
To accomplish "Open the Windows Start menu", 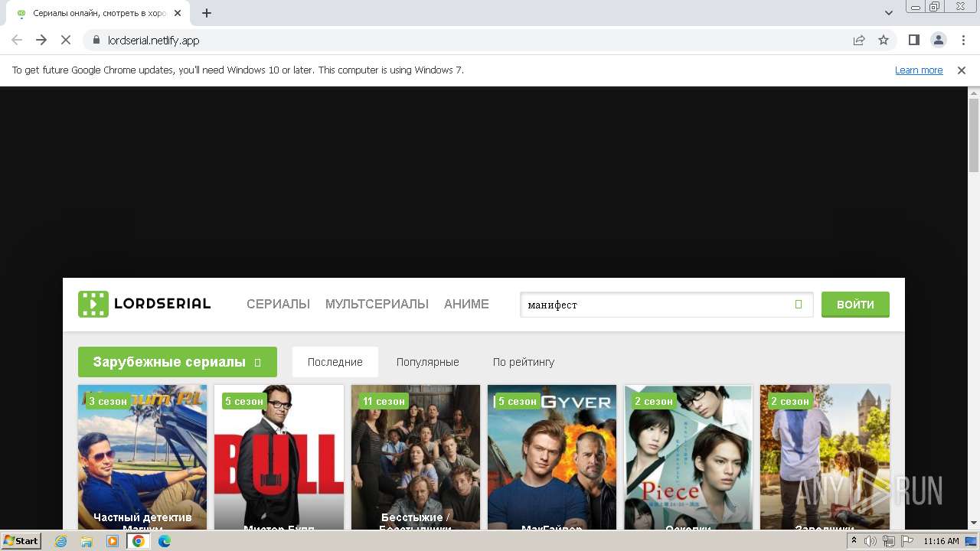I will (21, 541).
